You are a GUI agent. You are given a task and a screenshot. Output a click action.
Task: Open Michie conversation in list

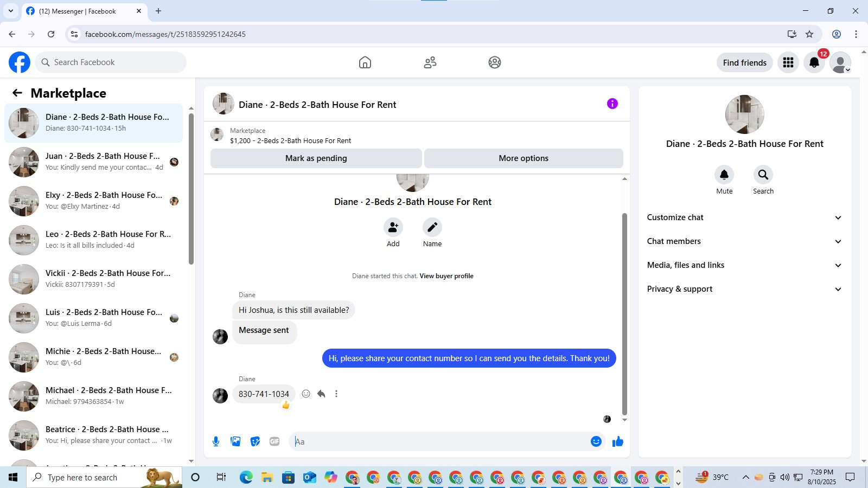[x=93, y=357]
